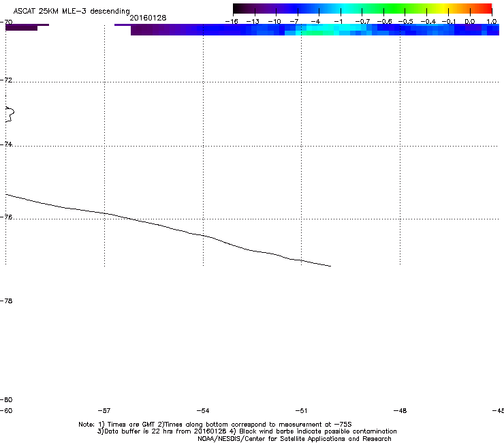Click the -16 color scale label
The width and height of the screenshot is (504, 443).
pyautogui.click(x=232, y=22)
